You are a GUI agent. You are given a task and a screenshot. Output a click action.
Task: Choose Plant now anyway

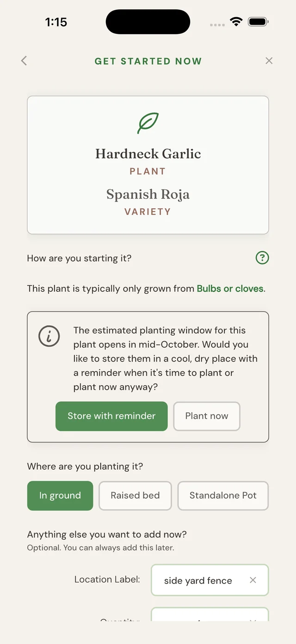(207, 416)
